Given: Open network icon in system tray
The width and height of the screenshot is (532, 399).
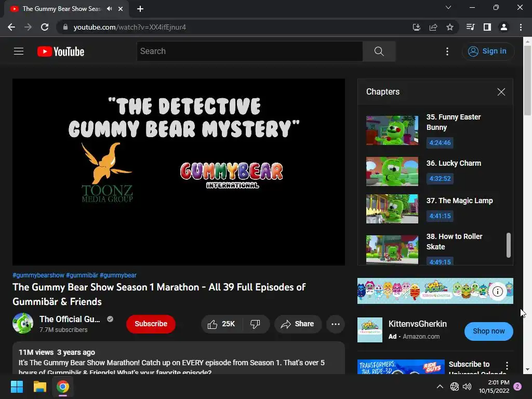Looking at the screenshot, I should click(454, 387).
